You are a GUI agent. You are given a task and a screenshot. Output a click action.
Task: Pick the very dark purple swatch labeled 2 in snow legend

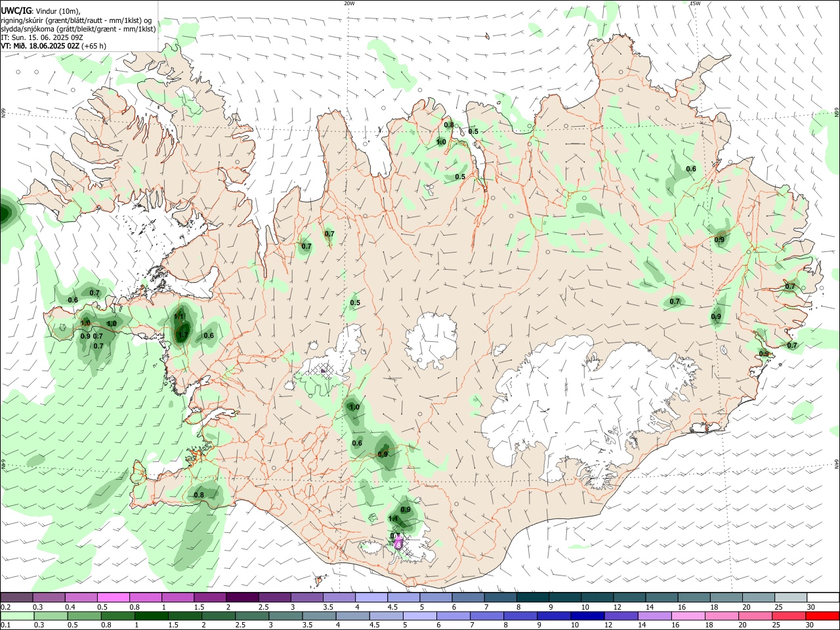[242, 598]
